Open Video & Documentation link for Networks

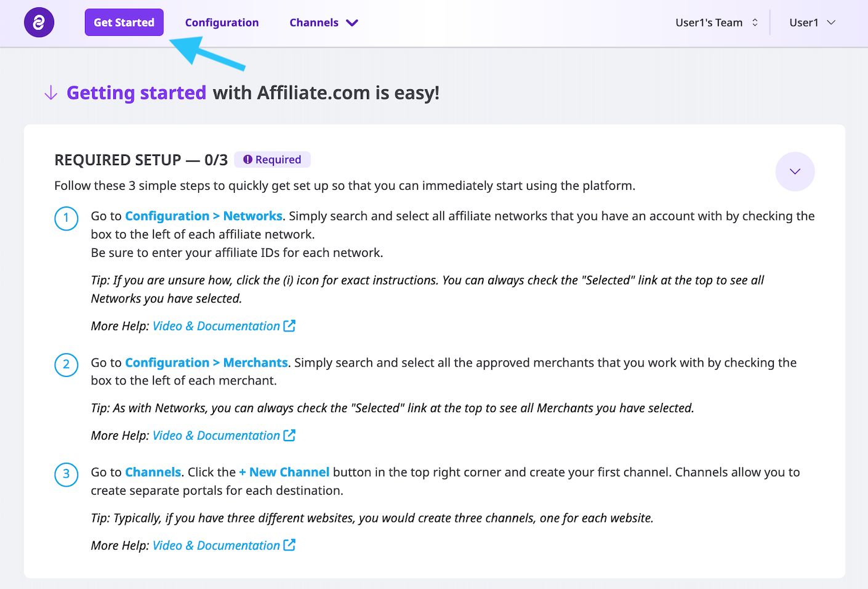216,326
